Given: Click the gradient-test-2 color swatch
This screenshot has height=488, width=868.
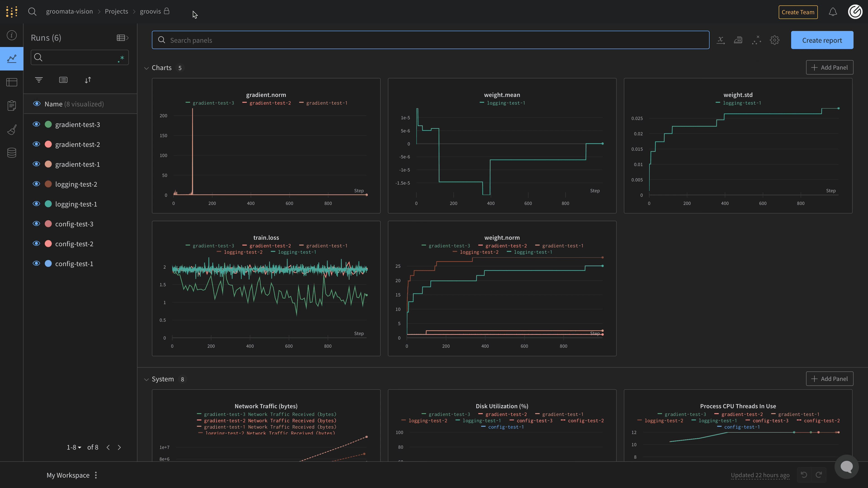Looking at the screenshot, I should [x=48, y=144].
